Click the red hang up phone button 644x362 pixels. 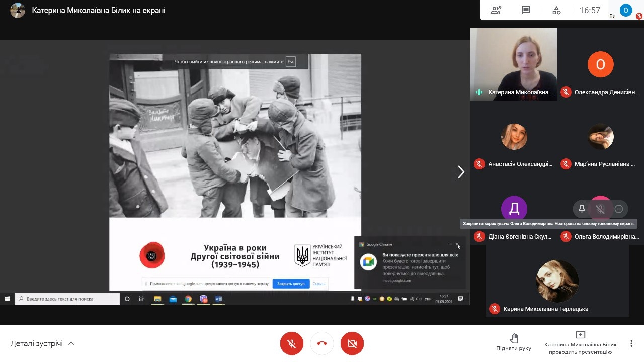322,344
